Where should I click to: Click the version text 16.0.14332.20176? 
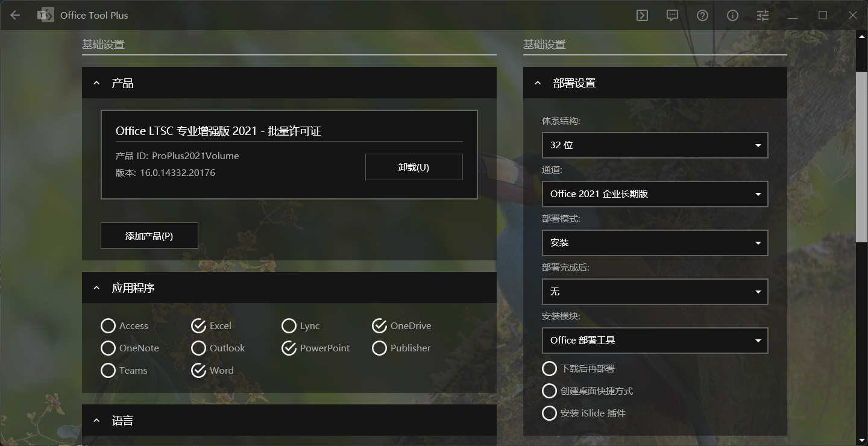coord(177,172)
